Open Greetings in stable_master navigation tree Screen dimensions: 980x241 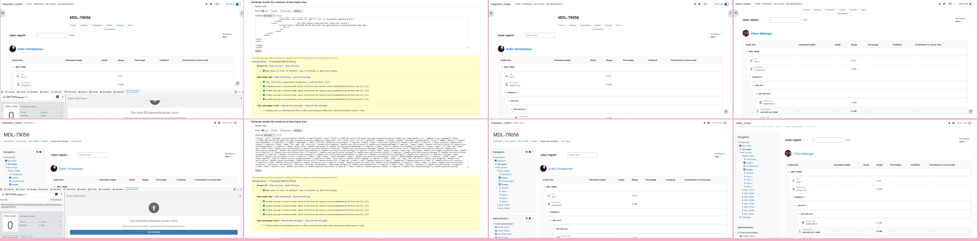pyautogui.click(x=746, y=217)
